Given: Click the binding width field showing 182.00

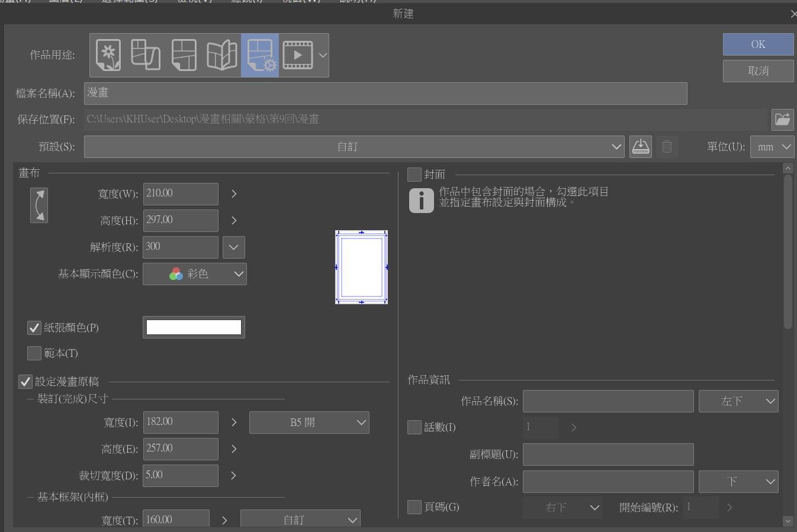Looking at the screenshot, I should (181, 423).
